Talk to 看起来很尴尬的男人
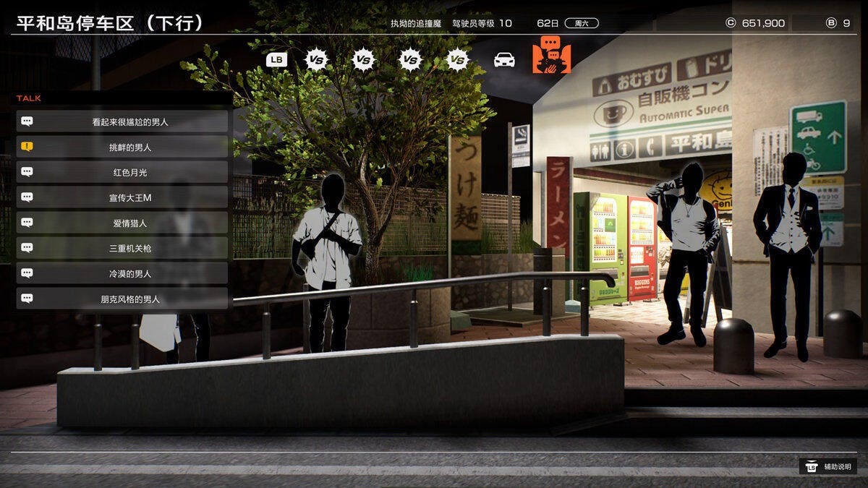Screen dimensions: 868x488 [x=122, y=121]
